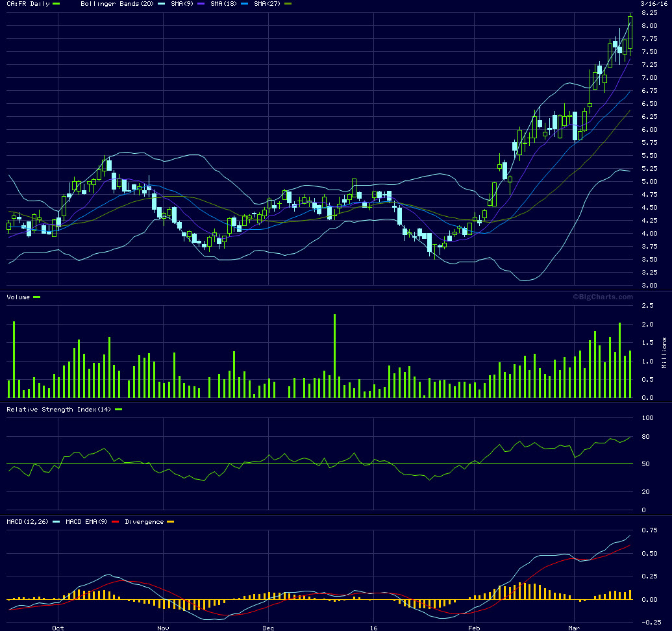Click the Dec label on time axis
The height and width of the screenshot is (631, 672).
pyautogui.click(x=268, y=628)
